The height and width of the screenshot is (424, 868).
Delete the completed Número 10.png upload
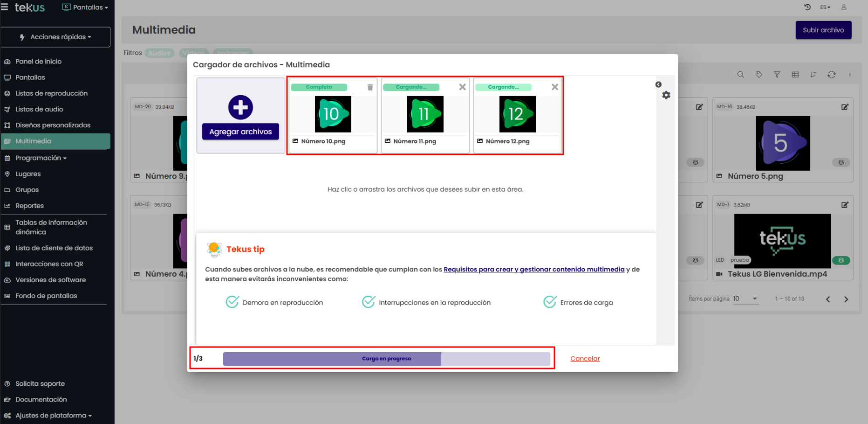click(x=370, y=87)
